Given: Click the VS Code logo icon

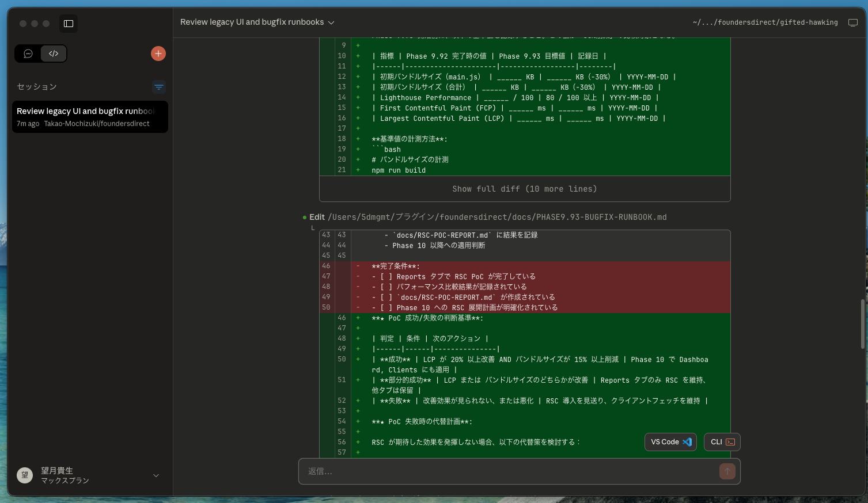Looking at the screenshot, I should [687, 442].
